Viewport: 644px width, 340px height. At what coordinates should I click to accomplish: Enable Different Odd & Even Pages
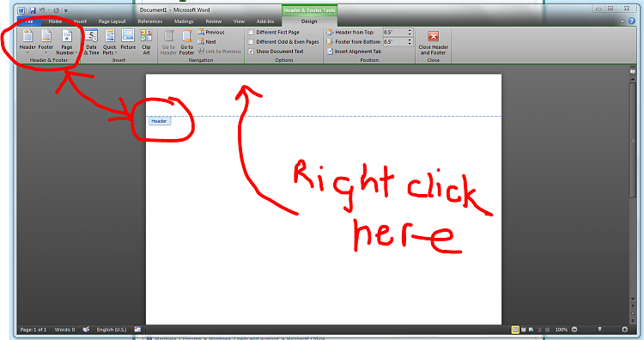click(283, 42)
